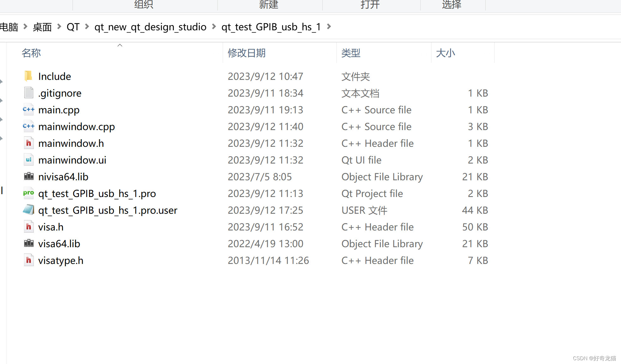Click the visa64.lib library icon
621x364 pixels.
tap(28, 243)
